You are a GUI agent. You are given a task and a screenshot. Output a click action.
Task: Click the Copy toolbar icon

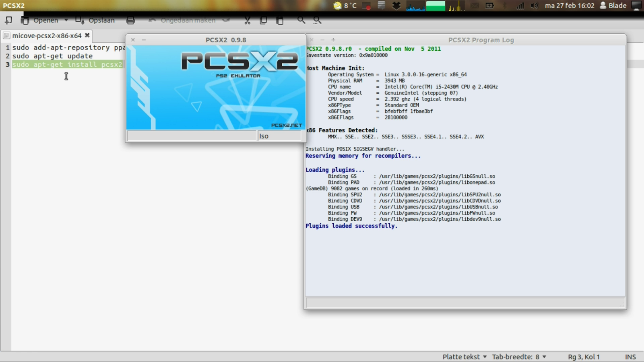263,20
